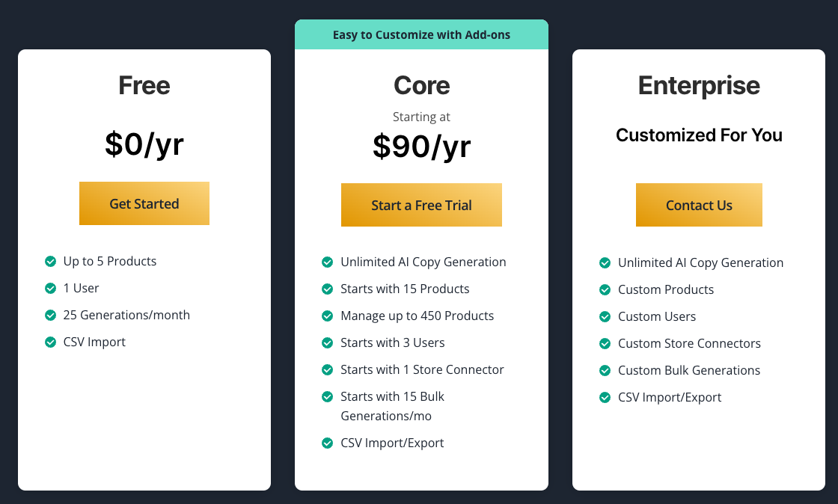Click Starts with 15 Bulk Generations/mo text
Viewport: 838px width, 504px height.
pos(392,406)
